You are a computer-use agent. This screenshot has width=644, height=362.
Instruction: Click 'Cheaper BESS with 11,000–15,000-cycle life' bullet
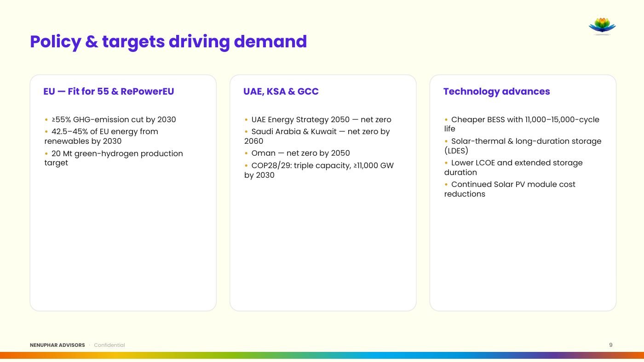pos(522,124)
